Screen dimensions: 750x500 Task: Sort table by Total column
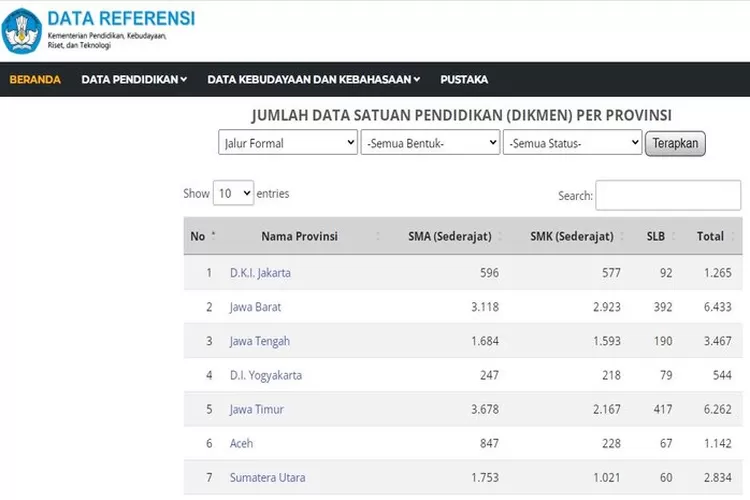(710, 236)
